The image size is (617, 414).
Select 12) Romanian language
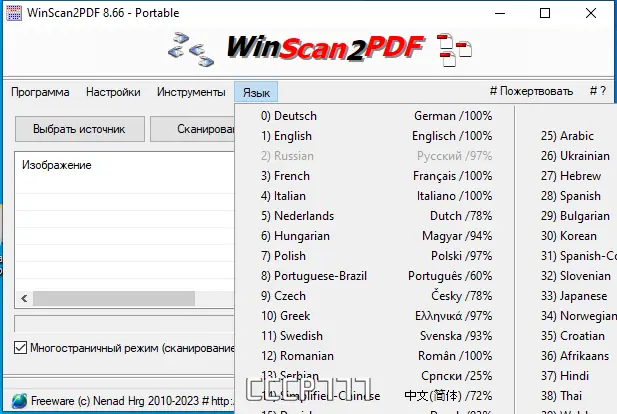coord(375,357)
